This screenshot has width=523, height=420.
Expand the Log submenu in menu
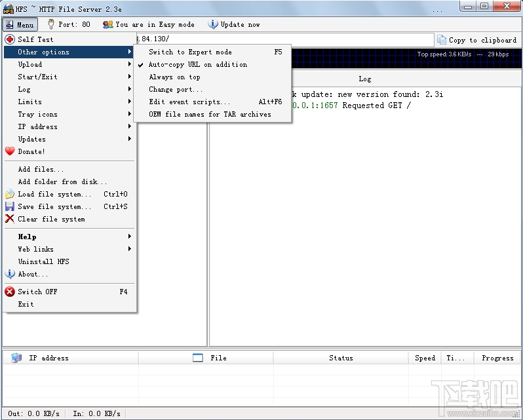tap(70, 89)
